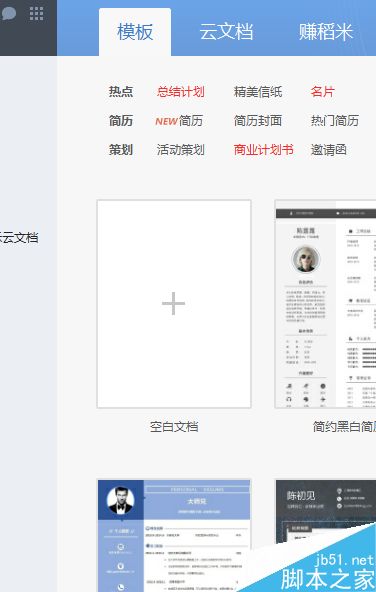Open 邀请函 templates link
This screenshot has width=376, height=592.
[328, 150]
